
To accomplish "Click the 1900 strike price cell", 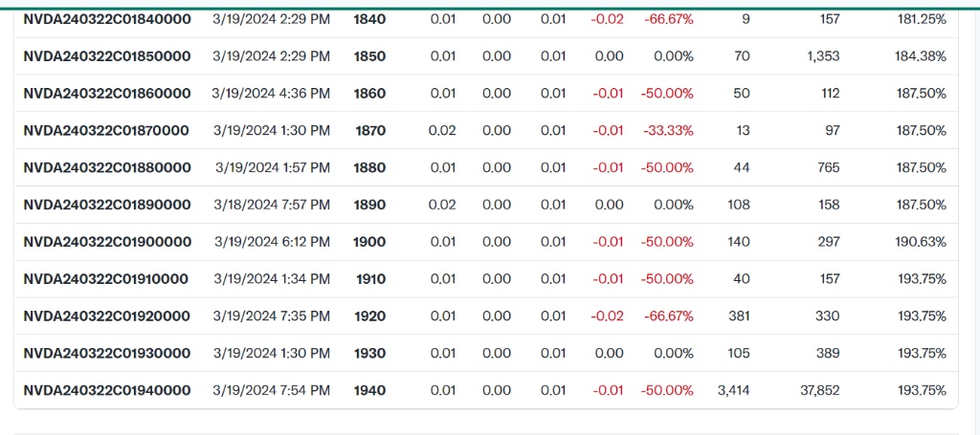I will pos(369,242).
